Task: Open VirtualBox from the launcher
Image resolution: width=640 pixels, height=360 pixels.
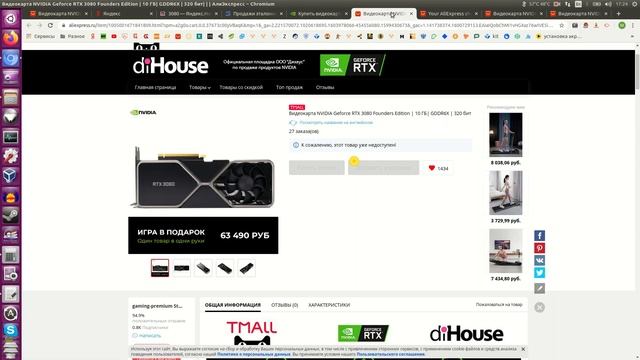Action: tap(11, 176)
